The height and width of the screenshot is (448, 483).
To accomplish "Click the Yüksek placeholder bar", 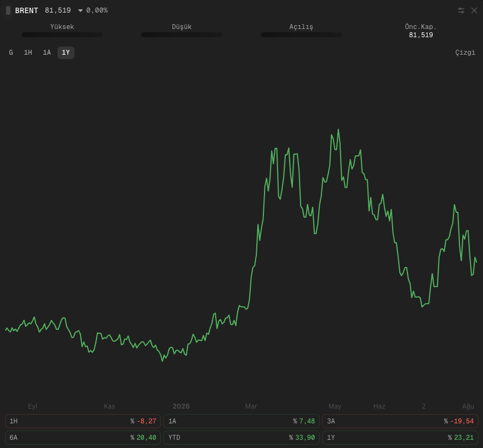I will pyautogui.click(x=62, y=35).
